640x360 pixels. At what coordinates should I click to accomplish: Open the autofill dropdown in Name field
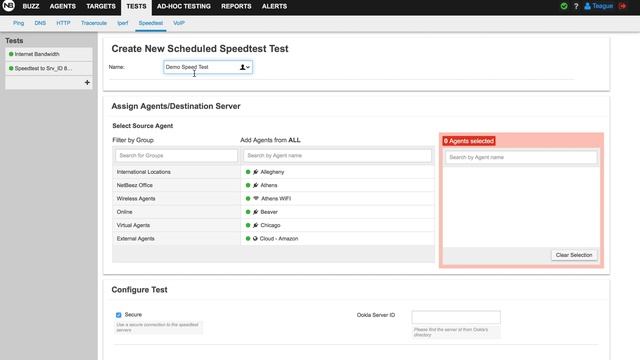click(x=245, y=67)
